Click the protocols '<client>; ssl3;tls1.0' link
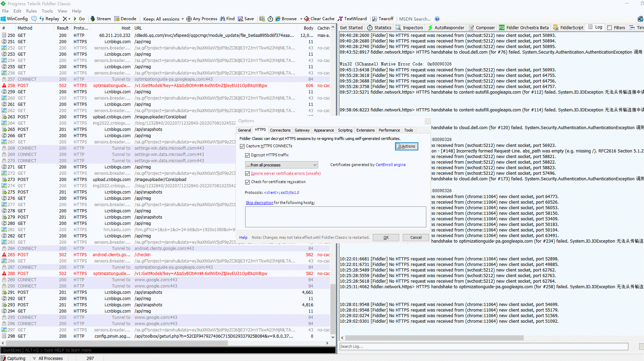This screenshot has height=361, width=644. coord(282,193)
